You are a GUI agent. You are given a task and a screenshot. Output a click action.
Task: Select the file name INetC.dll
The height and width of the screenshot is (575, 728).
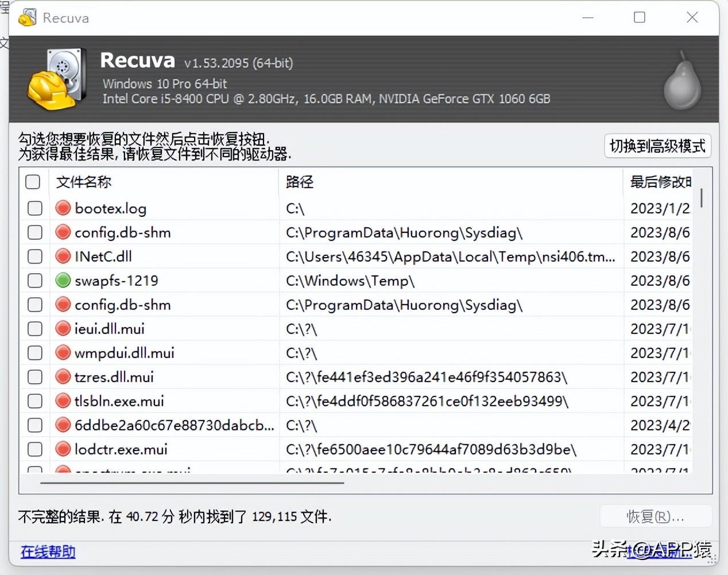click(x=103, y=256)
